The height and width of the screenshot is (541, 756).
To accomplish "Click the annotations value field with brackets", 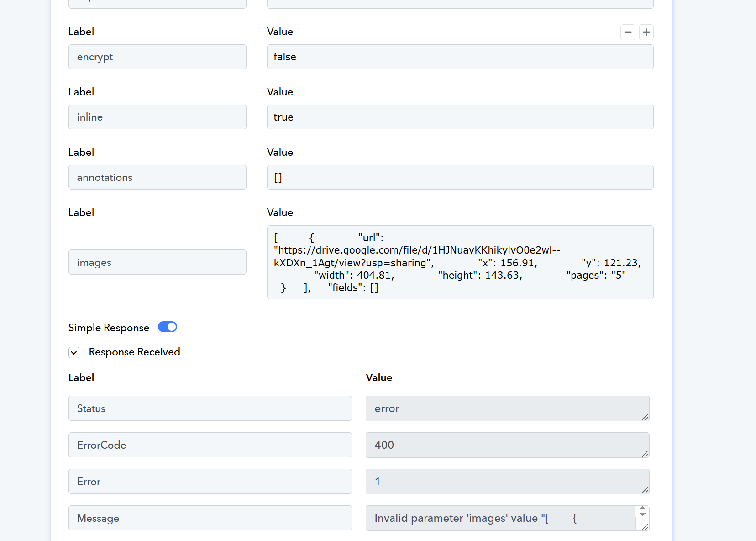I will 460,177.
